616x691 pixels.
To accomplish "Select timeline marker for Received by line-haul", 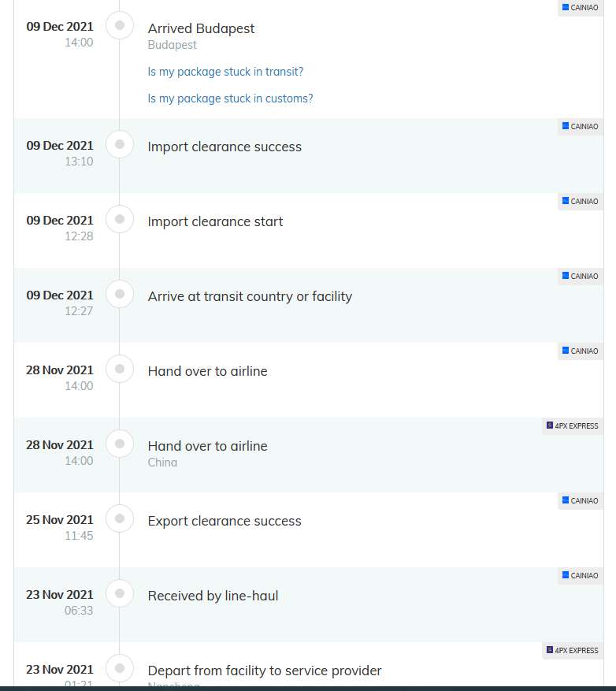I will [x=120, y=593].
